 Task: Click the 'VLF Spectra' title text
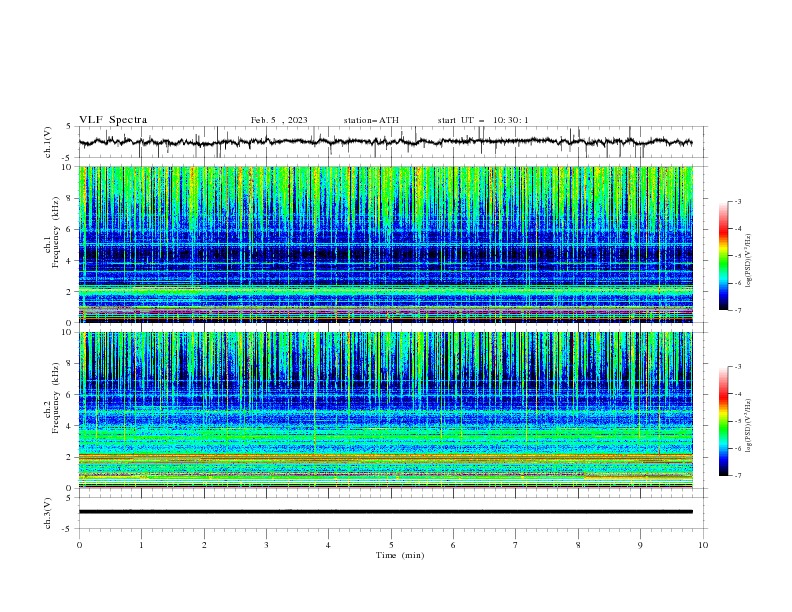click(x=113, y=120)
